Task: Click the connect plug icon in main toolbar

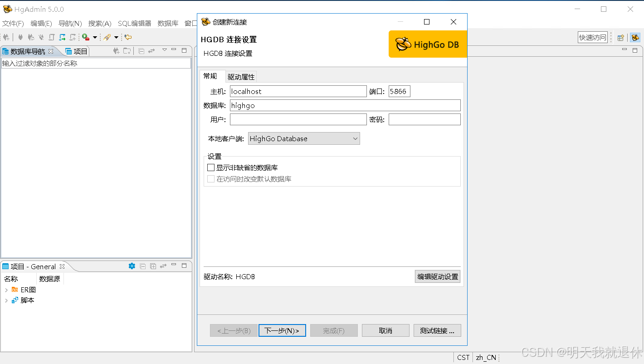Action: (x=20, y=37)
